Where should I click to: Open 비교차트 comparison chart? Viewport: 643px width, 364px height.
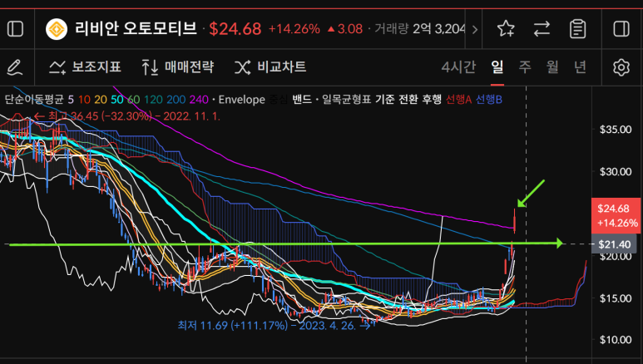270,66
